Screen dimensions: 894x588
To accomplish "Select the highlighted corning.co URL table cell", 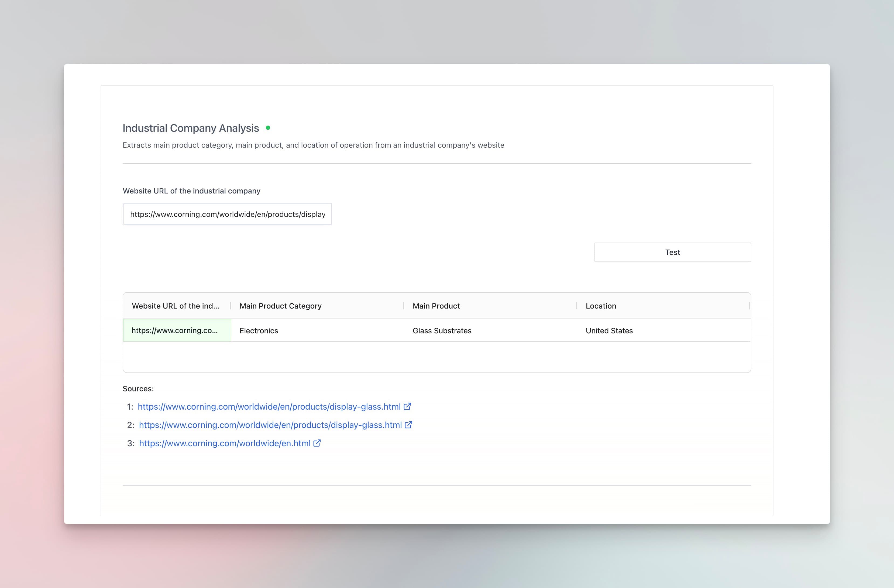I will click(177, 330).
